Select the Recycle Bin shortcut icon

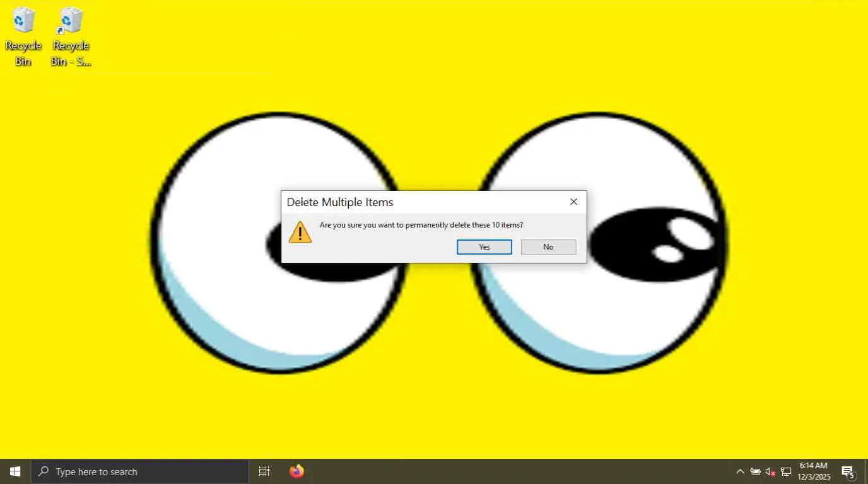coord(71,37)
